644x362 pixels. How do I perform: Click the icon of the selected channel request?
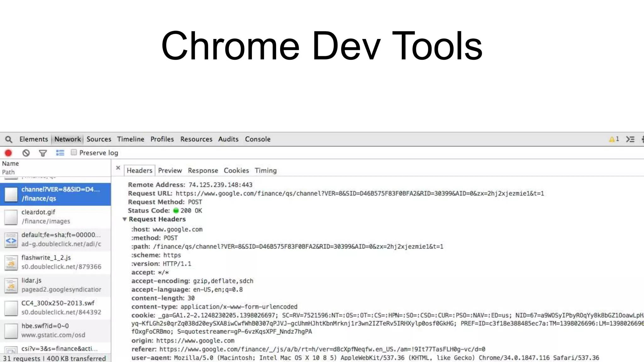(11, 195)
